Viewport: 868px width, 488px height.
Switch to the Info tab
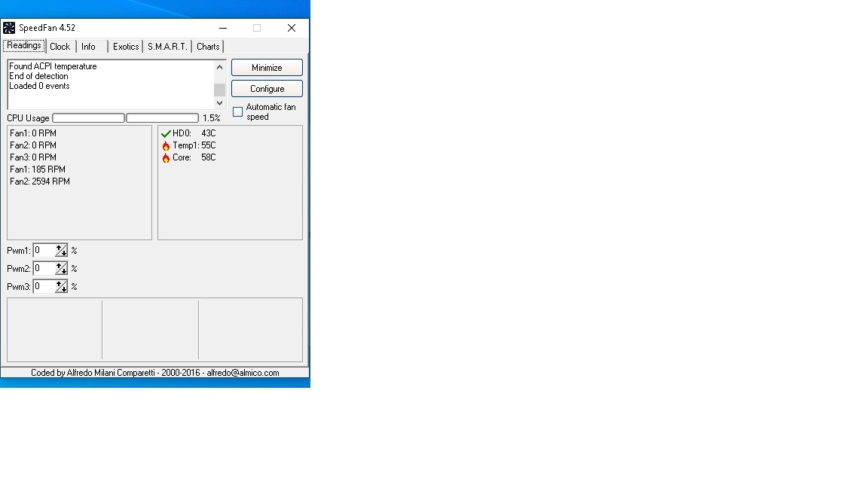point(89,47)
